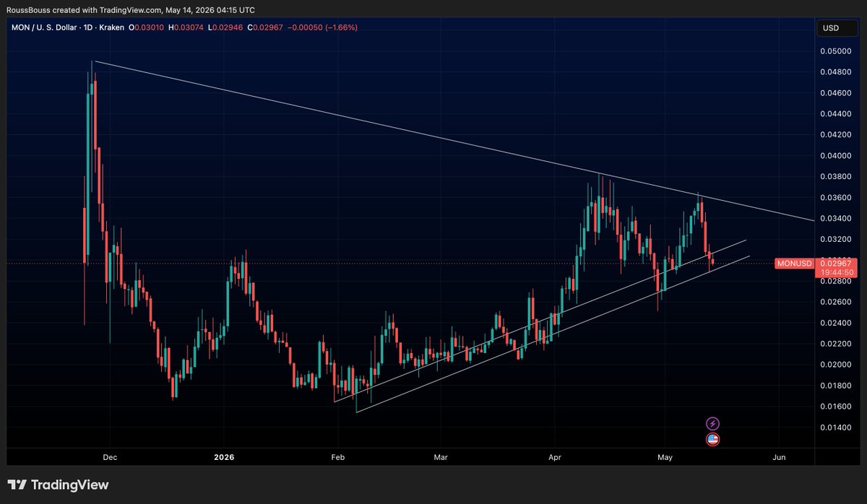867x504 pixels.
Task: Click the Mar label on the time axis
Action: click(x=441, y=457)
